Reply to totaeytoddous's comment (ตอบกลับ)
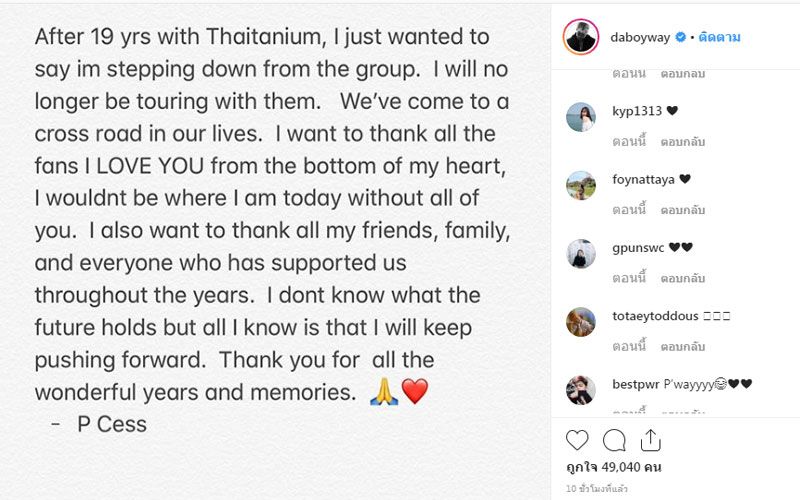The image size is (800, 500). tap(683, 346)
